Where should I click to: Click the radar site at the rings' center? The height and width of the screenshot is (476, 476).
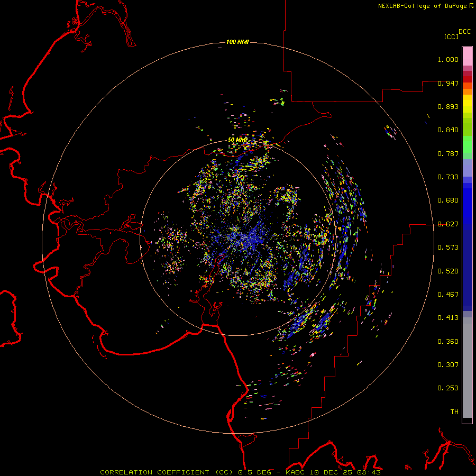238,237
